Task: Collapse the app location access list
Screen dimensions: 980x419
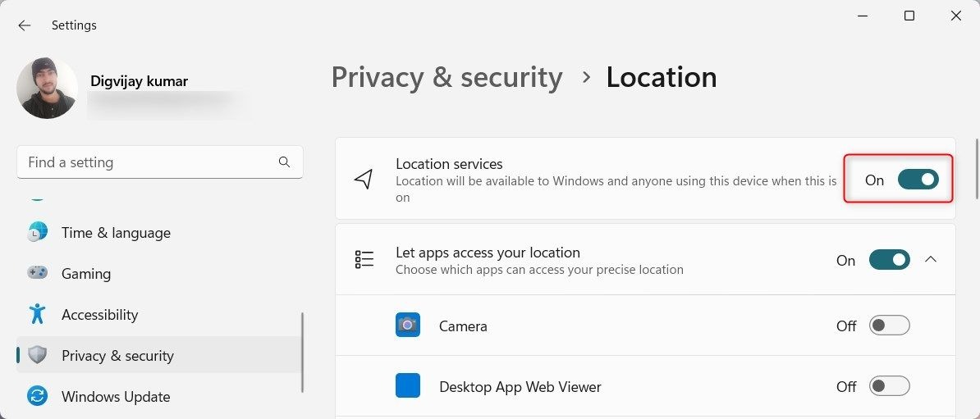Action: tap(931, 259)
